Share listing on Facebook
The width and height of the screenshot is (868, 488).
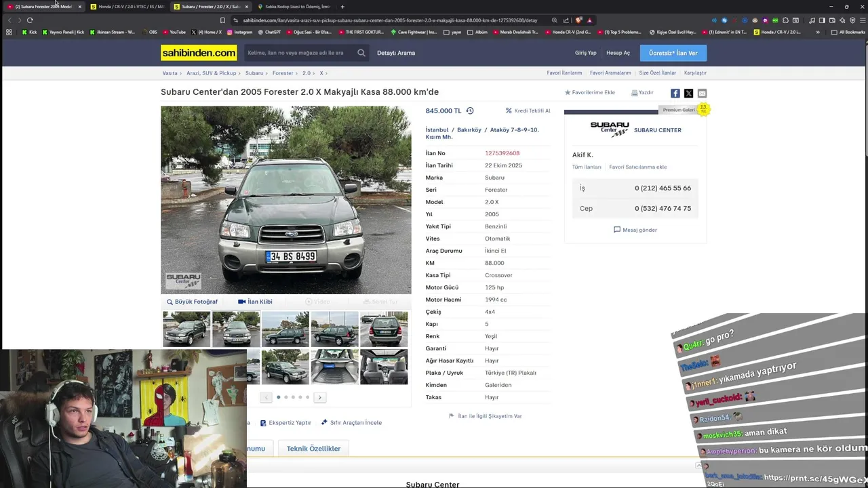tap(675, 94)
